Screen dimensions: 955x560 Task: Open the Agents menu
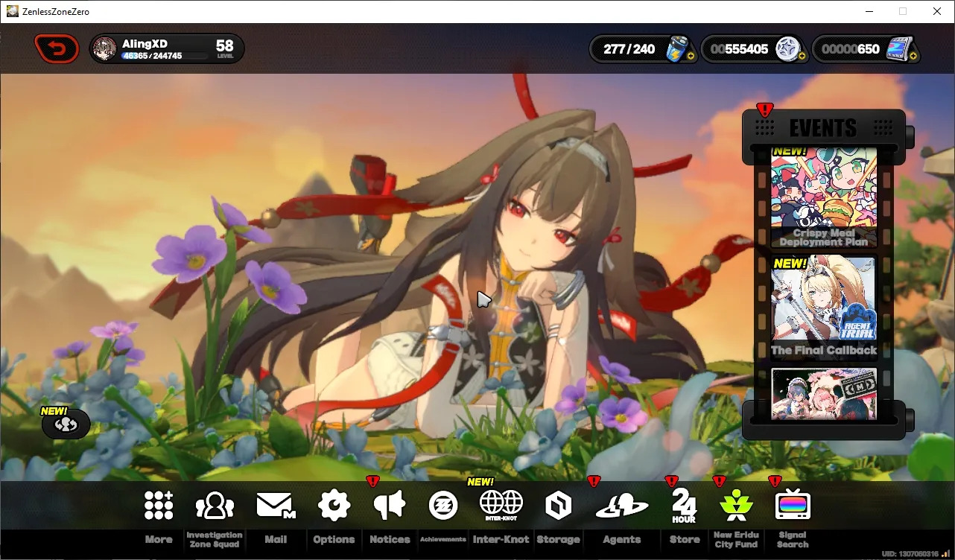[622, 515]
